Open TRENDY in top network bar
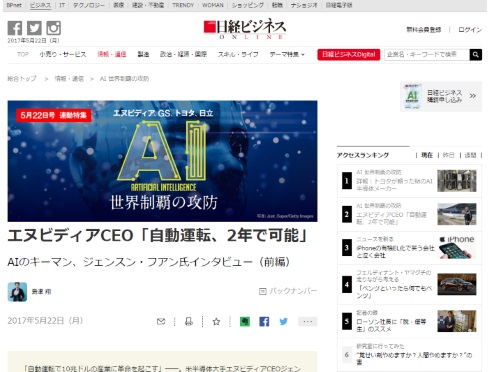This screenshot has height=372, width=490. point(183,5)
